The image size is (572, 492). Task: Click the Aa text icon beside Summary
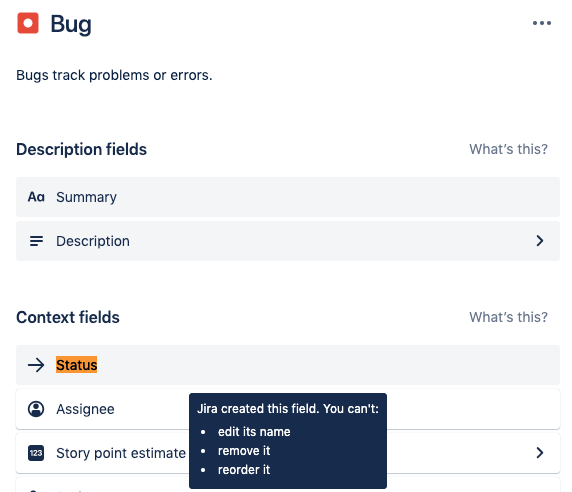click(x=36, y=197)
